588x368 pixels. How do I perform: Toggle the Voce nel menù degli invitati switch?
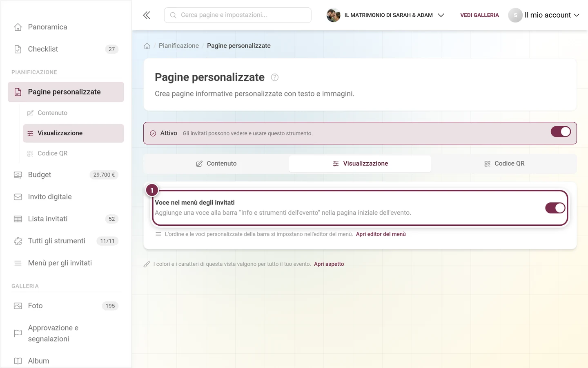click(555, 208)
